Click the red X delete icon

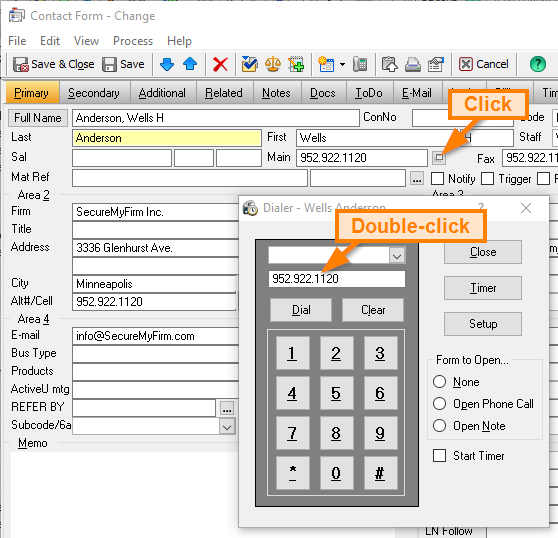[x=220, y=64]
